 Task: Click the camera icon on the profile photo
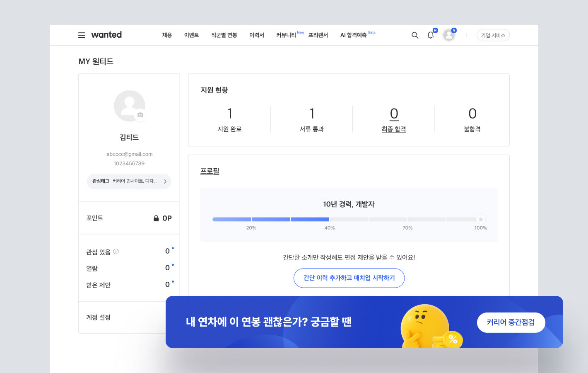coord(140,115)
